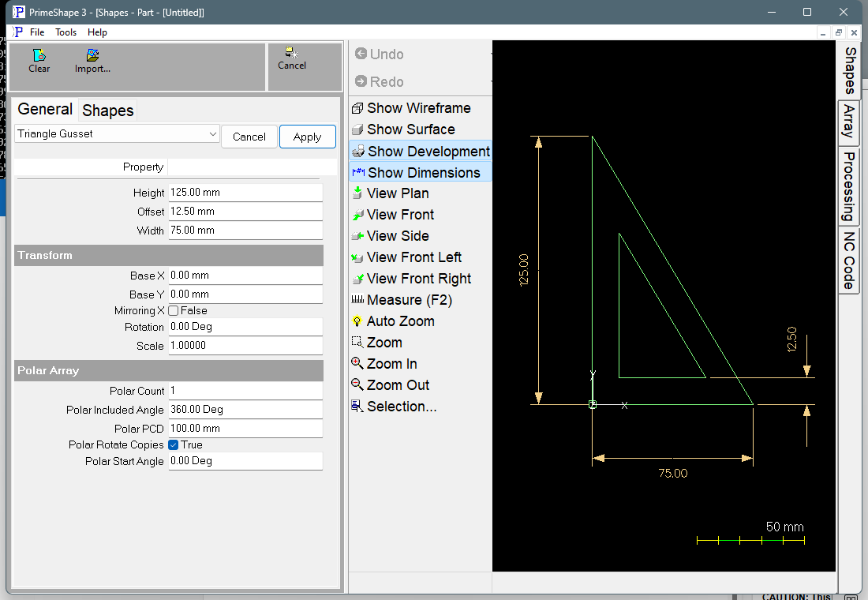Select the NC Code vertical side tab
This screenshot has width=868, height=600.
pos(850,261)
